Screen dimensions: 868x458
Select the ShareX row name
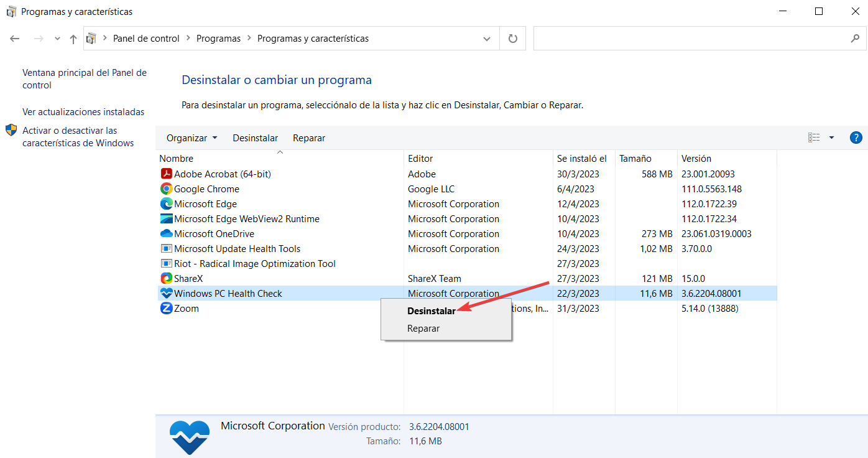point(188,279)
